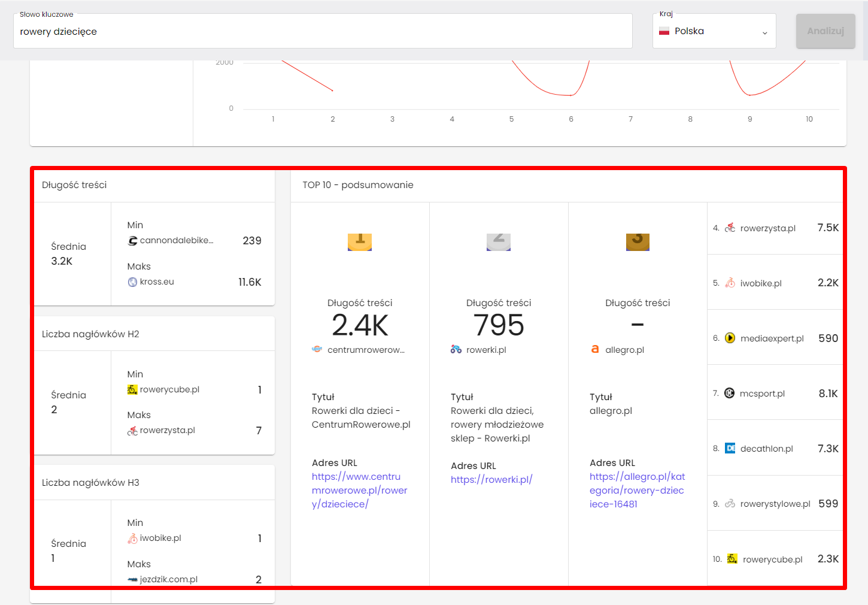Image resolution: width=868 pixels, height=605 pixels.
Task: Click the mcsport.pl icon in rank 7
Action: pos(730,393)
